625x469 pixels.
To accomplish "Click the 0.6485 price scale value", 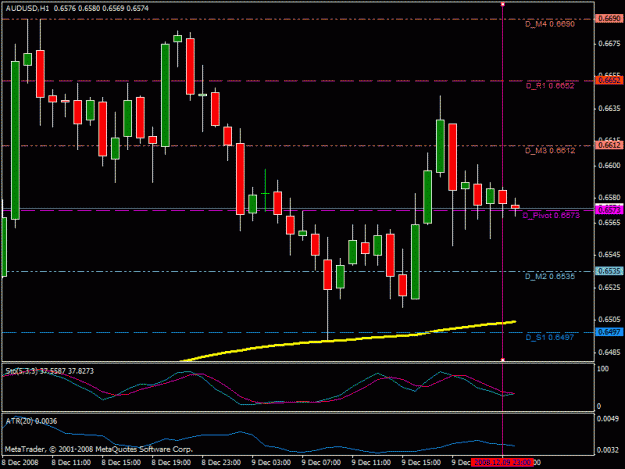I will pyautogui.click(x=609, y=352).
